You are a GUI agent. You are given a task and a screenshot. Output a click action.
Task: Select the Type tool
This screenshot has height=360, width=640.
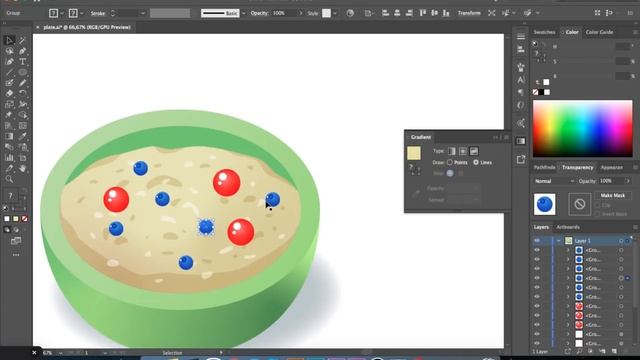(22, 62)
